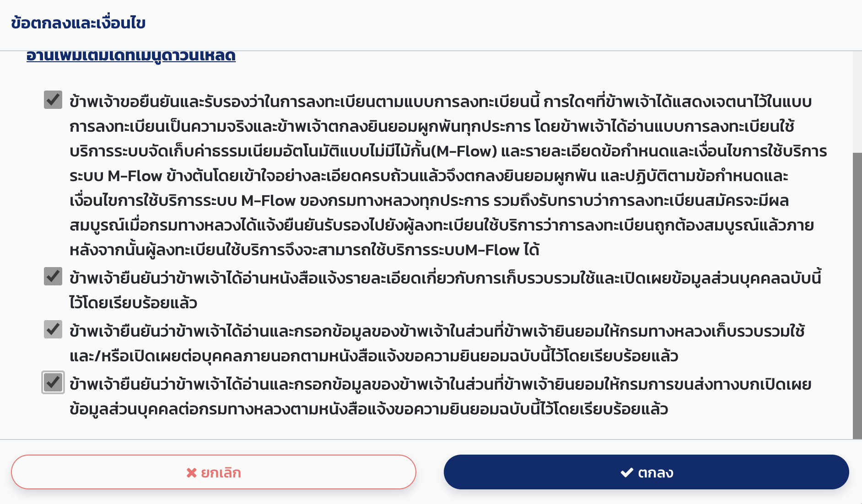Toggle the fourth checkbox for กรมการขนส่งทางบก consent

point(53,382)
